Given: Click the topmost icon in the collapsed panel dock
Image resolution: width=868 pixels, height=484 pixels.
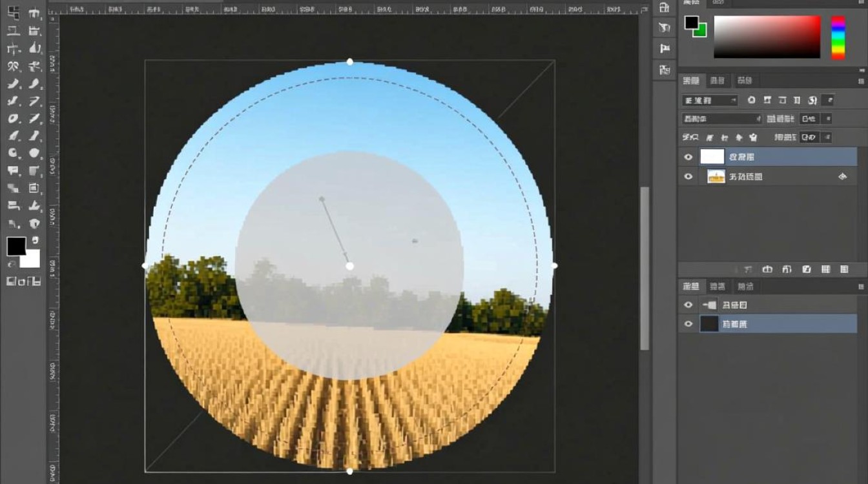Looking at the screenshot, I should [x=664, y=8].
